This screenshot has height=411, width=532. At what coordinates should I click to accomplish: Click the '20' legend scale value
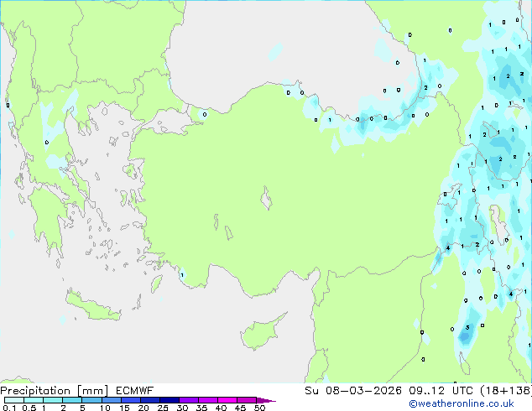click(143, 408)
